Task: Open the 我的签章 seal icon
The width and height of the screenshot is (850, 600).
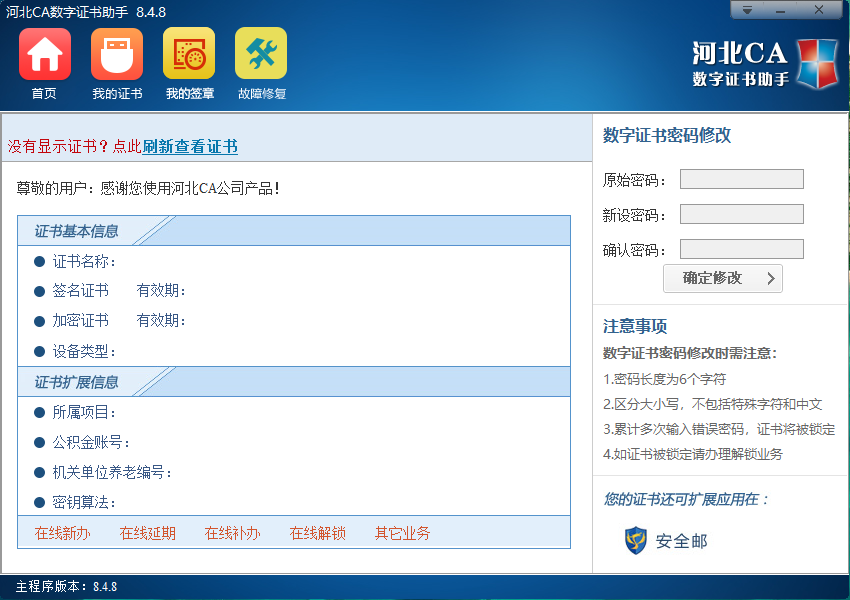Action: (189, 54)
